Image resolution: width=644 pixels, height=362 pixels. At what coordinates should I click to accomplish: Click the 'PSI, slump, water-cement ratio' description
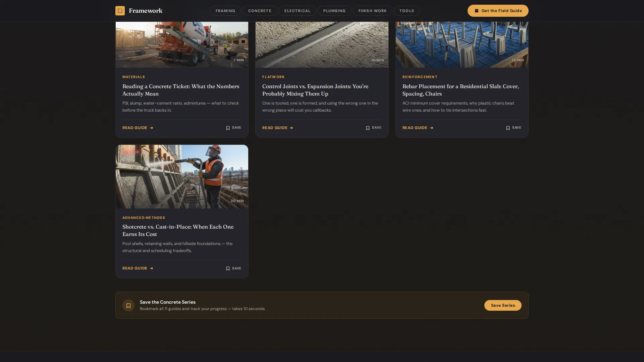tap(181, 107)
